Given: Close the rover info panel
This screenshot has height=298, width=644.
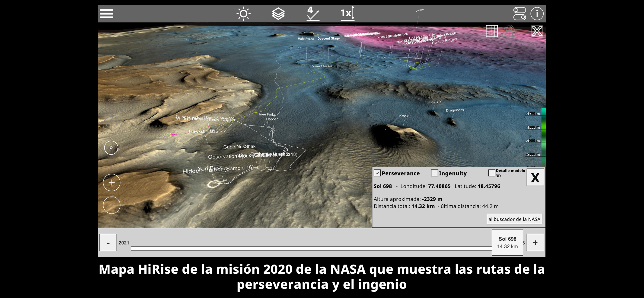Looking at the screenshot, I should [x=535, y=177].
